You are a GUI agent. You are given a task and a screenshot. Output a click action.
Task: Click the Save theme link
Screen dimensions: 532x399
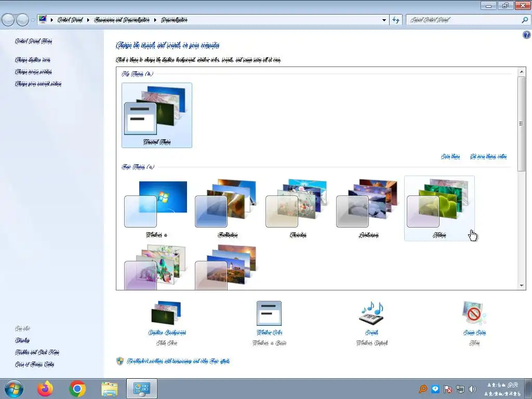pos(450,156)
